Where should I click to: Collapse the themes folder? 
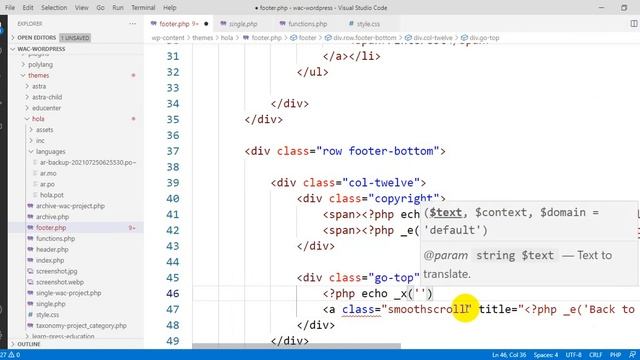38,76
